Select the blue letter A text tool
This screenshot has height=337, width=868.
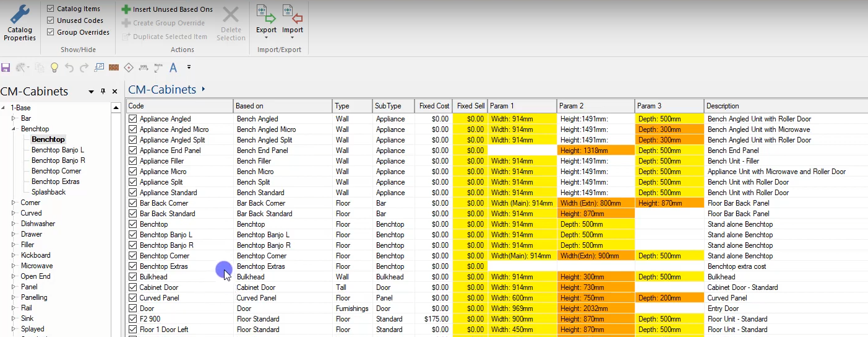[x=173, y=67]
